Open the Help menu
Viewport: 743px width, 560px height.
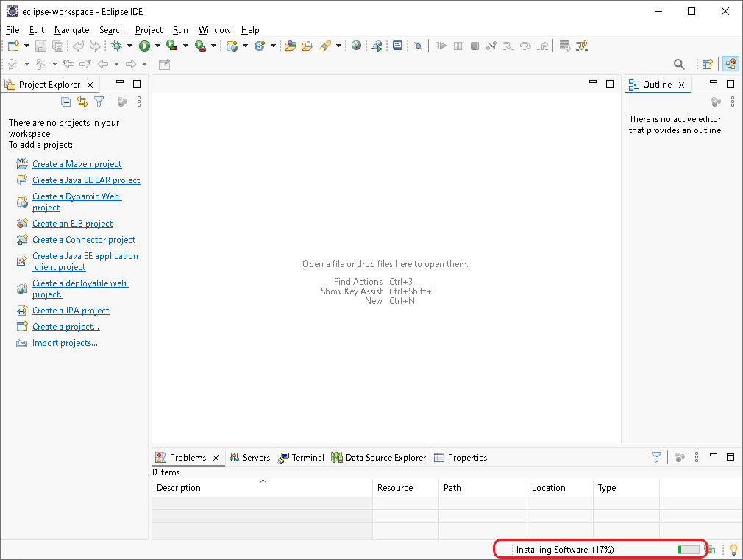250,30
